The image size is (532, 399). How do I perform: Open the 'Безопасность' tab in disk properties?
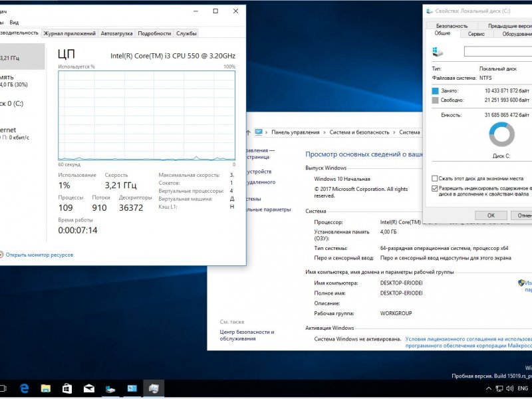tap(452, 26)
